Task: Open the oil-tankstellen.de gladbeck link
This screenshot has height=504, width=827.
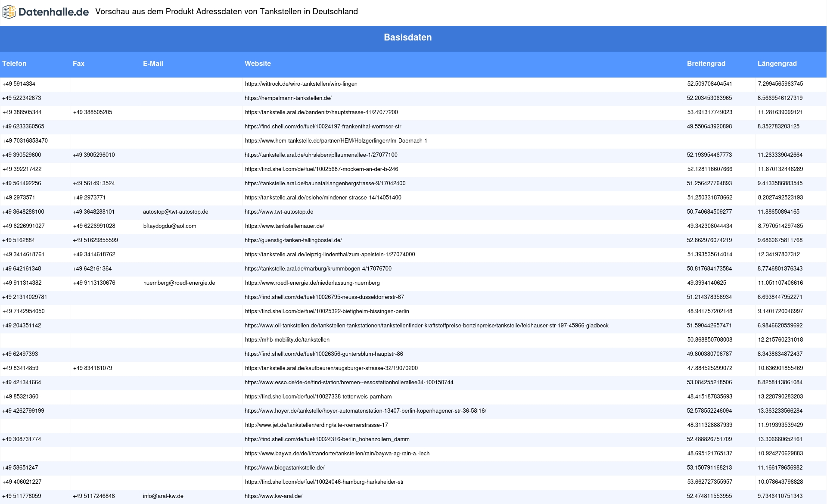Action: 426,326
